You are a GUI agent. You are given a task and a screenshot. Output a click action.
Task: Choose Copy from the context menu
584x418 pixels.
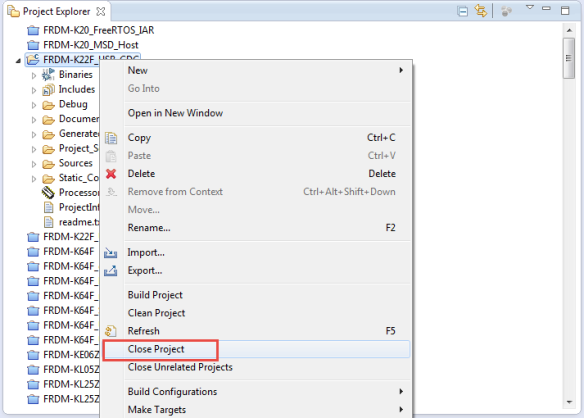click(266, 137)
